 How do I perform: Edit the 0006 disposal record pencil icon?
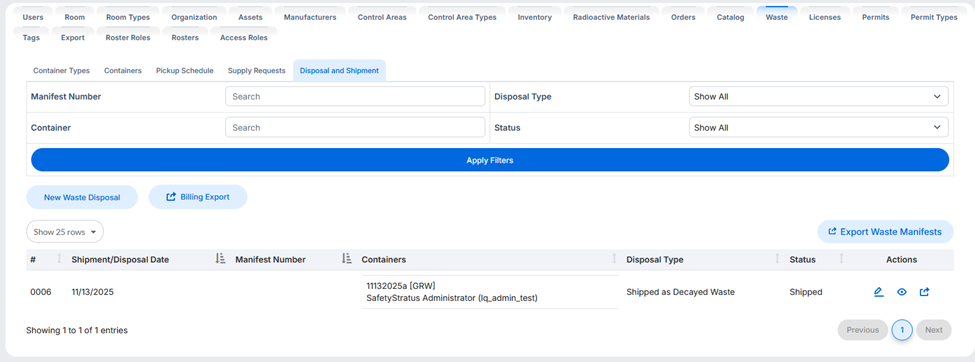pos(878,292)
